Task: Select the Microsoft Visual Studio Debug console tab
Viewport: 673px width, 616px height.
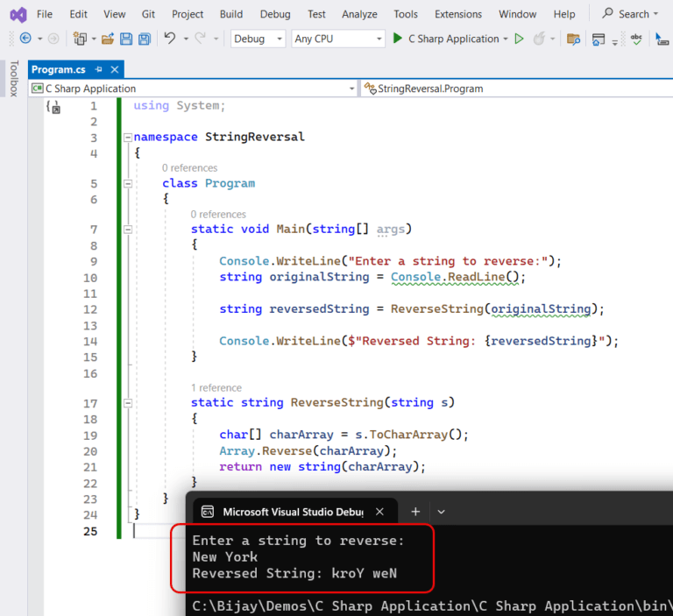Action: point(295,512)
